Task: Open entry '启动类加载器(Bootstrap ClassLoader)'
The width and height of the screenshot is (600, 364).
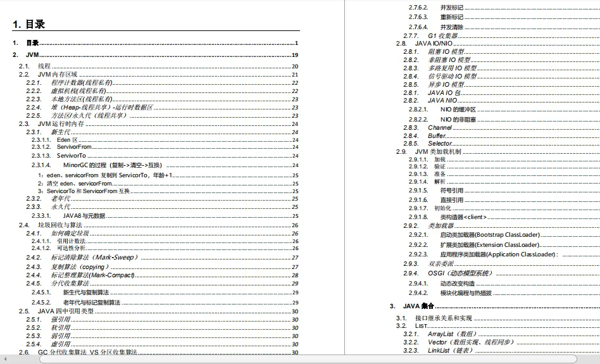Action: point(504,235)
